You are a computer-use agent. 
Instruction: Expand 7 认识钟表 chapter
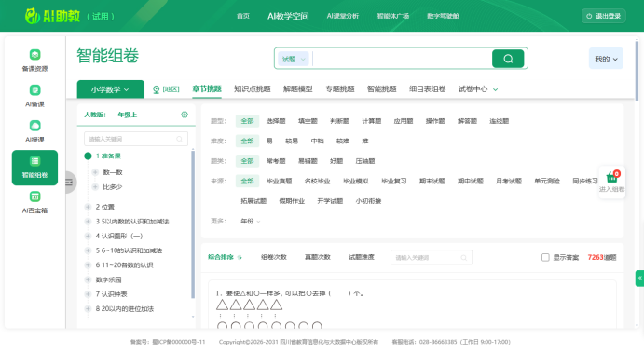(88, 294)
